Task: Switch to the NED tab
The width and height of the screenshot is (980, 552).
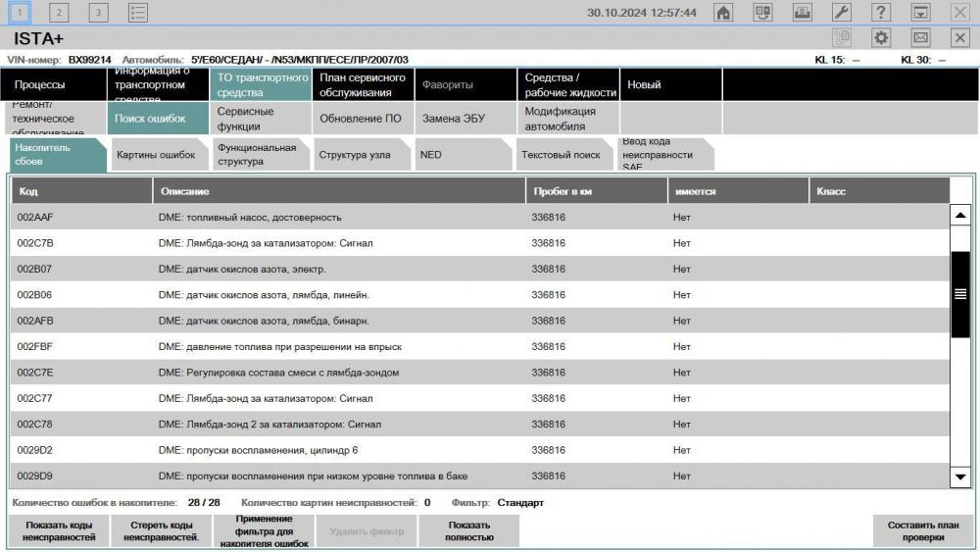Action: [463, 154]
